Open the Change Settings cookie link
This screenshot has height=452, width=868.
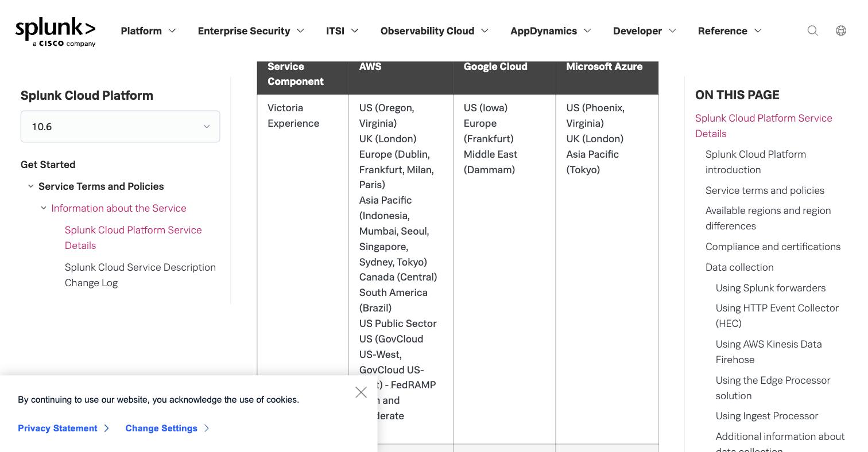click(x=167, y=428)
